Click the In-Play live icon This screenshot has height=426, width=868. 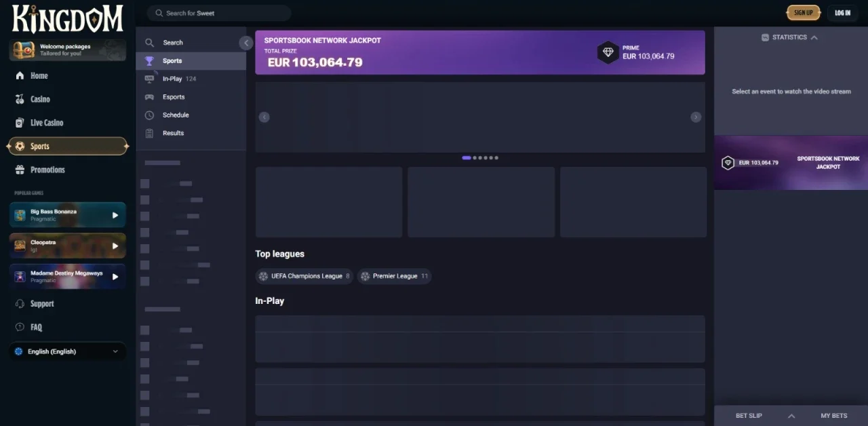tap(149, 79)
